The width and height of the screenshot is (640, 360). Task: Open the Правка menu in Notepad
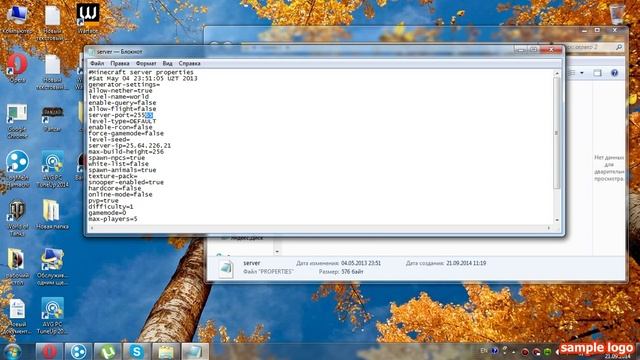point(120,64)
